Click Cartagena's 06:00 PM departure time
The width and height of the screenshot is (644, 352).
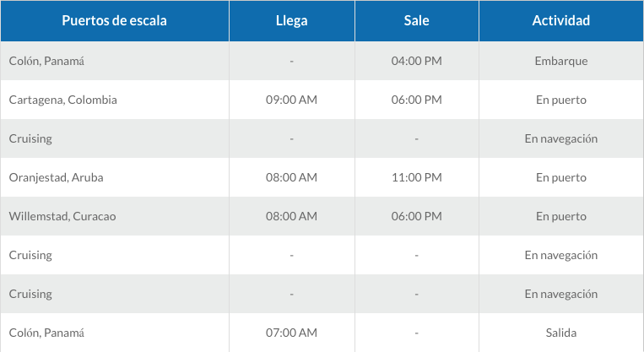tap(417, 100)
